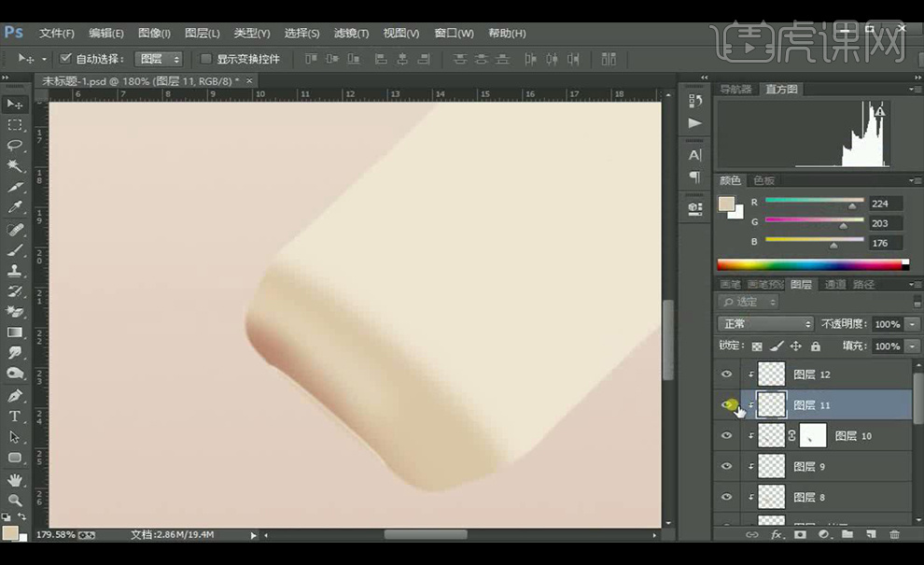Select the Magic Wand tool

point(15,166)
